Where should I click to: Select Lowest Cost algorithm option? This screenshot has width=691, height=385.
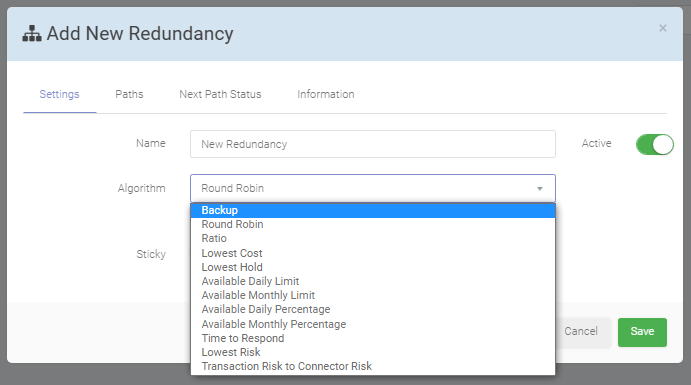[x=373, y=253]
